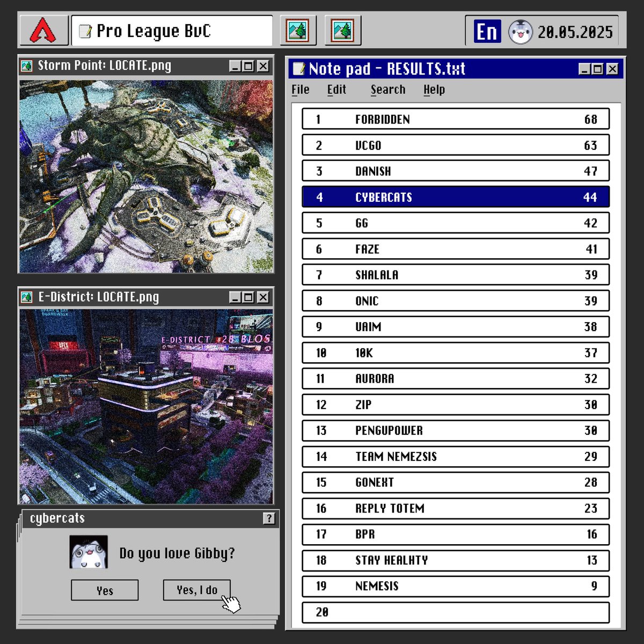Select the BPR row with 16 points
This screenshot has height=644, width=644.
tap(456, 534)
